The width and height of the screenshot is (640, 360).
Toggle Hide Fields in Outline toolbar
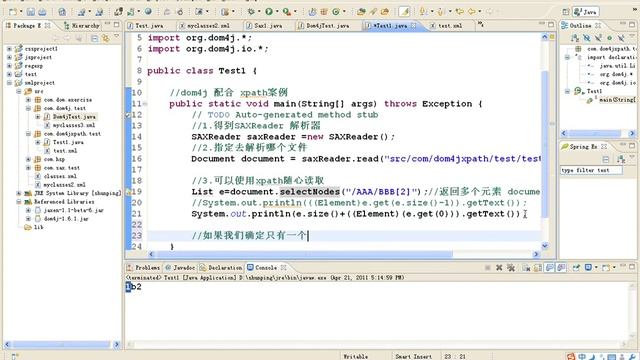[587, 38]
